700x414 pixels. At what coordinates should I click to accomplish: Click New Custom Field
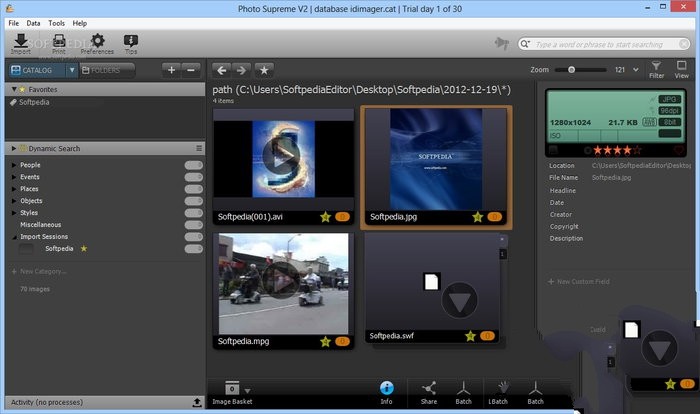click(x=579, y=282)
